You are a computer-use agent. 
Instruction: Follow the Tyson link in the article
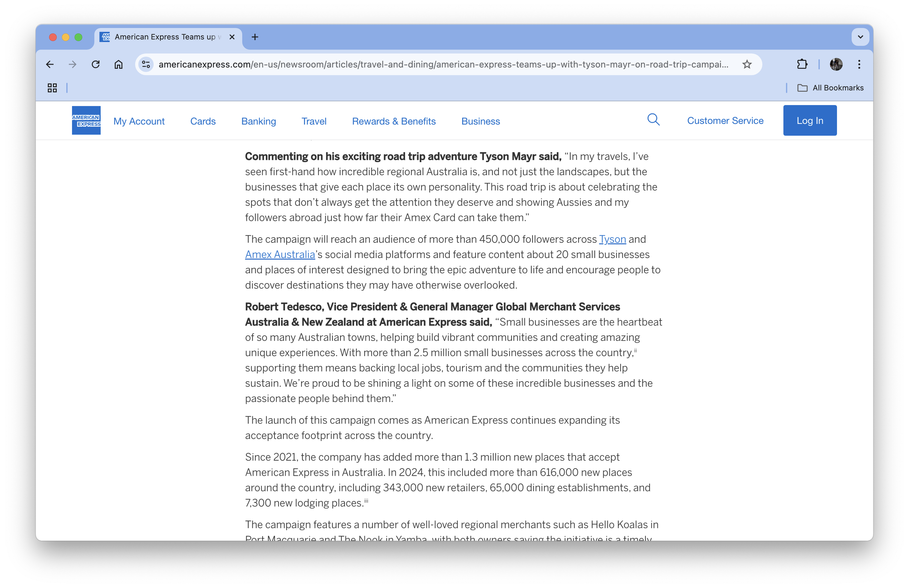click(x=612, y=239)
